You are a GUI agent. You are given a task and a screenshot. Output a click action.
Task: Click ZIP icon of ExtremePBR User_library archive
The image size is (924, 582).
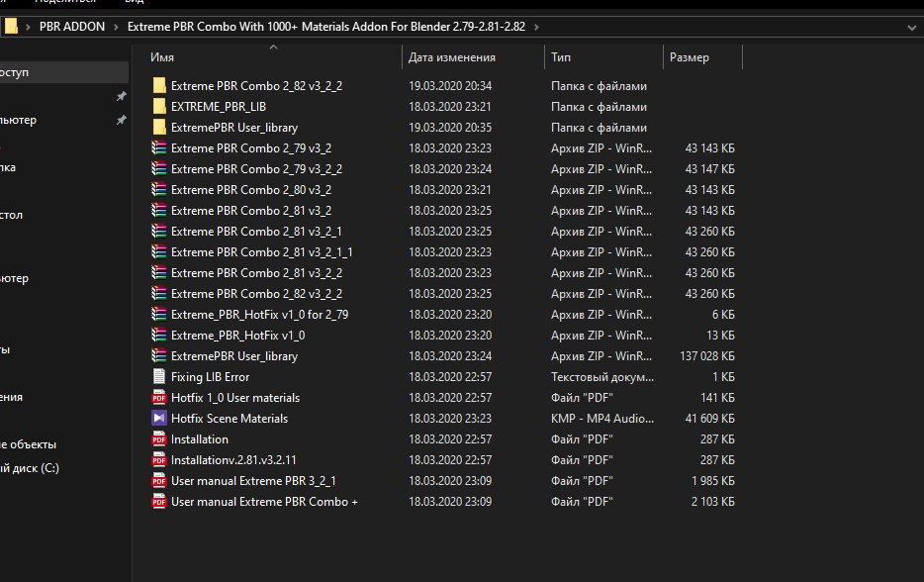[x=159, y=355]
